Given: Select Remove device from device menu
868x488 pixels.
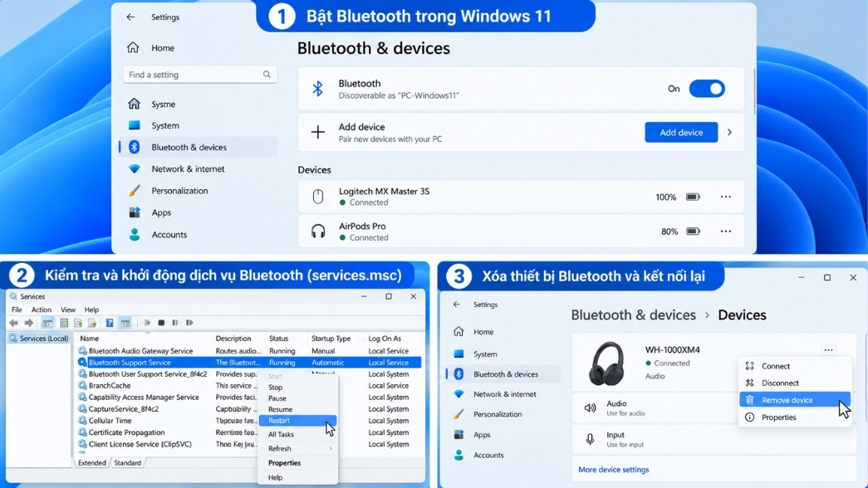Looking at the screenshot, I should click(x=794, y=400).
